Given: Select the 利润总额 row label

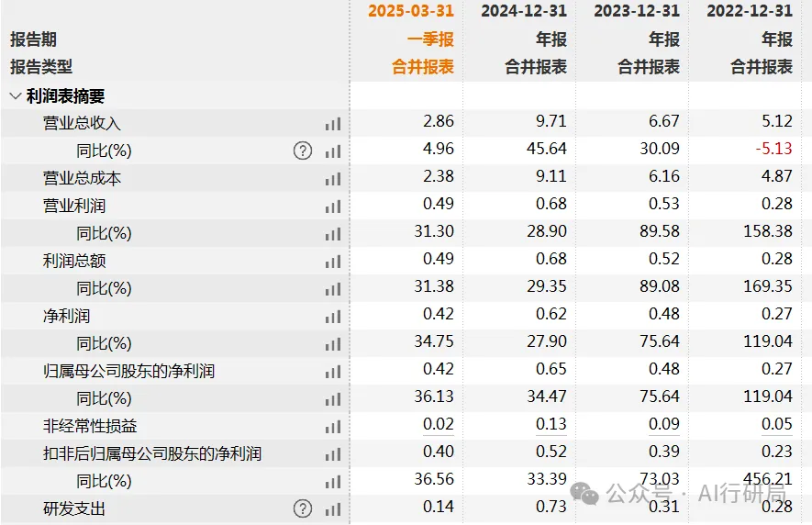Looking at the screenshot, I should tap(74, 261).
